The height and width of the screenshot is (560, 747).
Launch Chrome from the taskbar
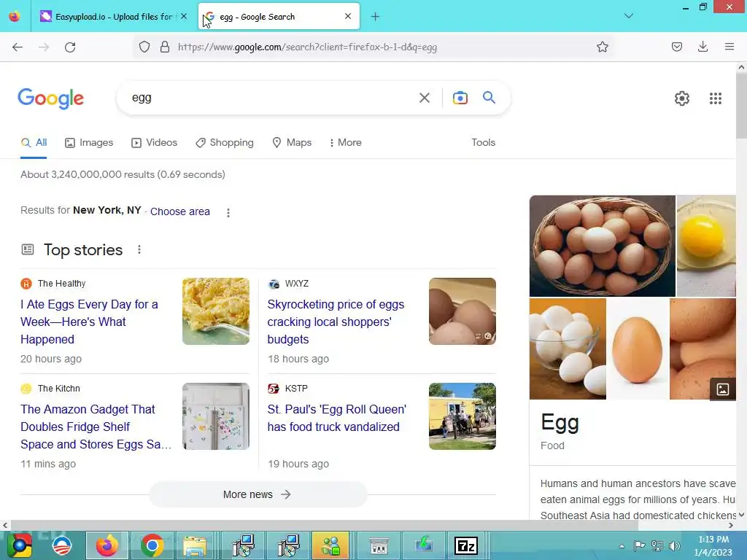(x=152, y=545)
